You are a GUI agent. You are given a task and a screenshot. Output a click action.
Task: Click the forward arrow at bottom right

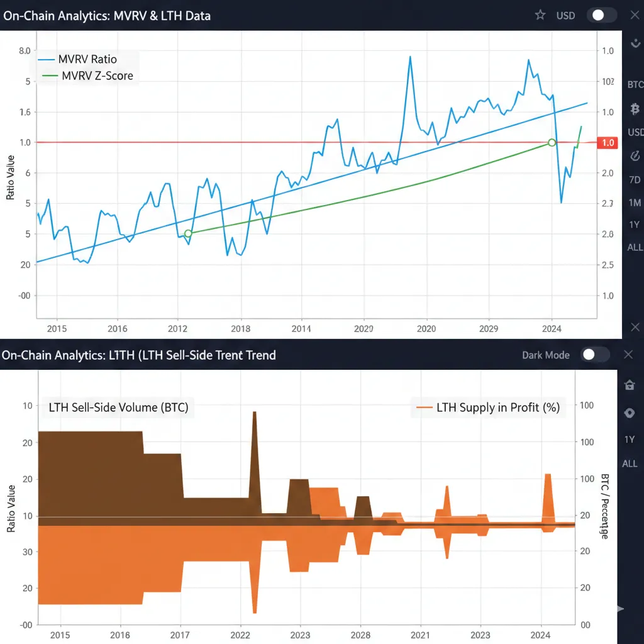pos(619,608)
